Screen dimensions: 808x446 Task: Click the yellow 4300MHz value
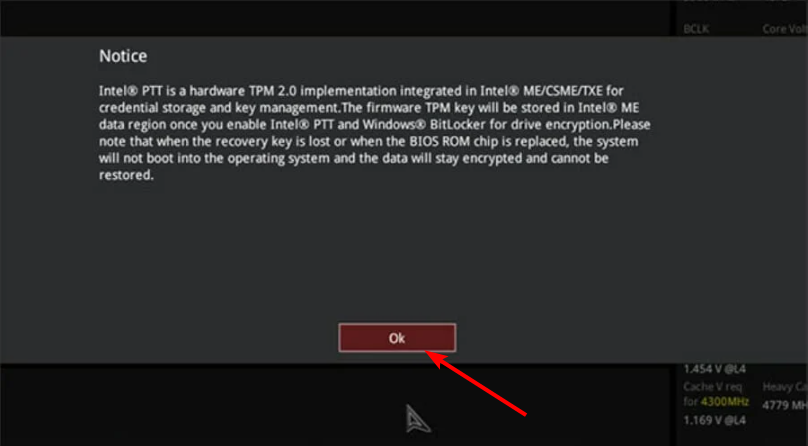pyautogui.click(x=725, y=401)
